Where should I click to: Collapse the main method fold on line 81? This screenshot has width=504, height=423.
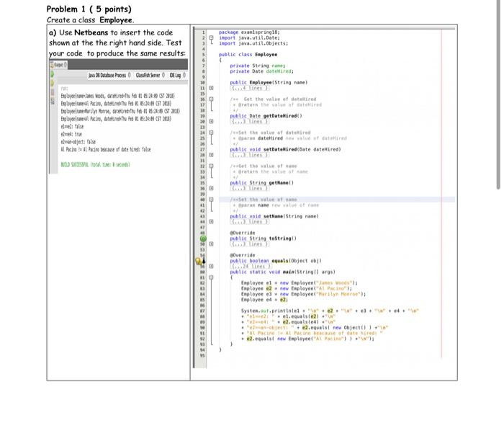point(211,277)
